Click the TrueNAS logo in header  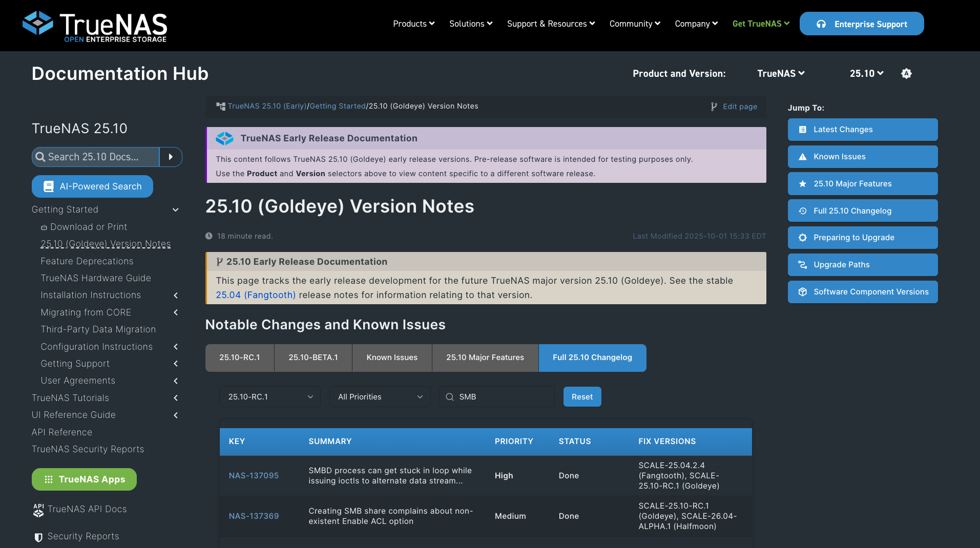tap(95, 26)
